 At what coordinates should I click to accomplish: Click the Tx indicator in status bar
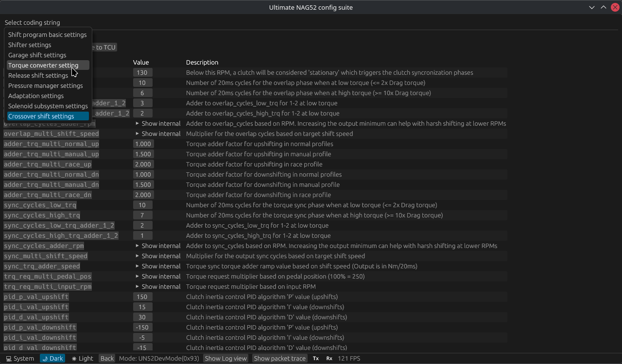(316, 358)
